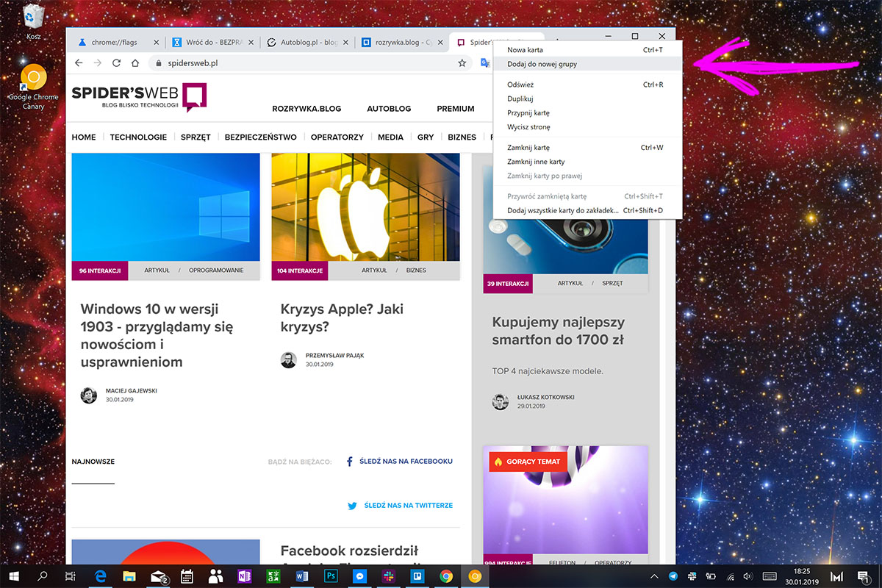Open HOME in the site navigation
The image size is (882, 588).
point(84,137)
